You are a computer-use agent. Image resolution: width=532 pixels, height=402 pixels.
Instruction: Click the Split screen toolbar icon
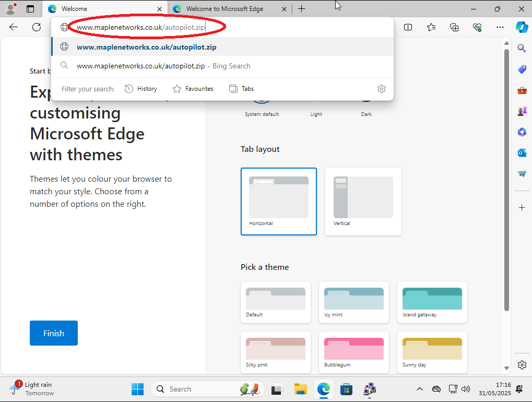click(408, 27)
